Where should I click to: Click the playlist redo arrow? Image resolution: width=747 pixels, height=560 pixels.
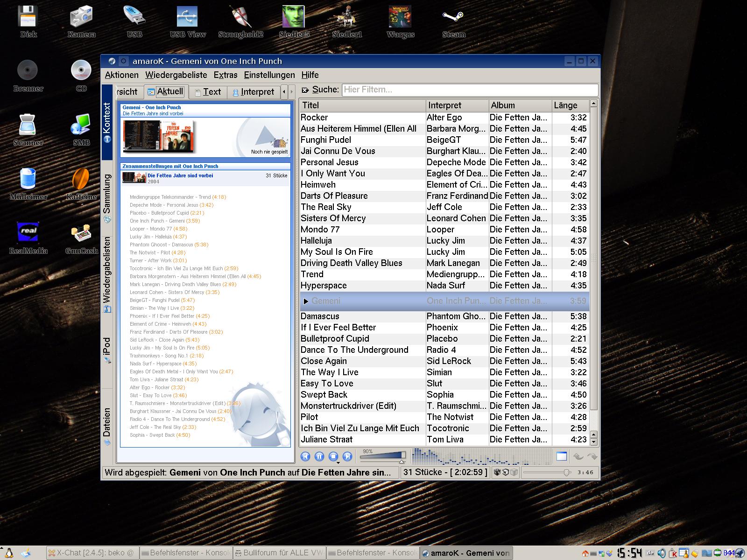tap(592, 456)
